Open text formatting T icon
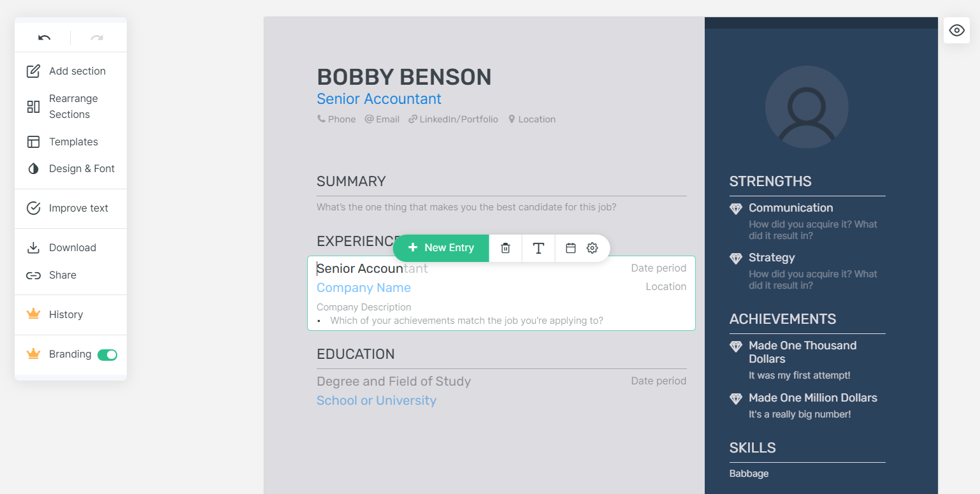Screen dimensions: 980x494 538,248
